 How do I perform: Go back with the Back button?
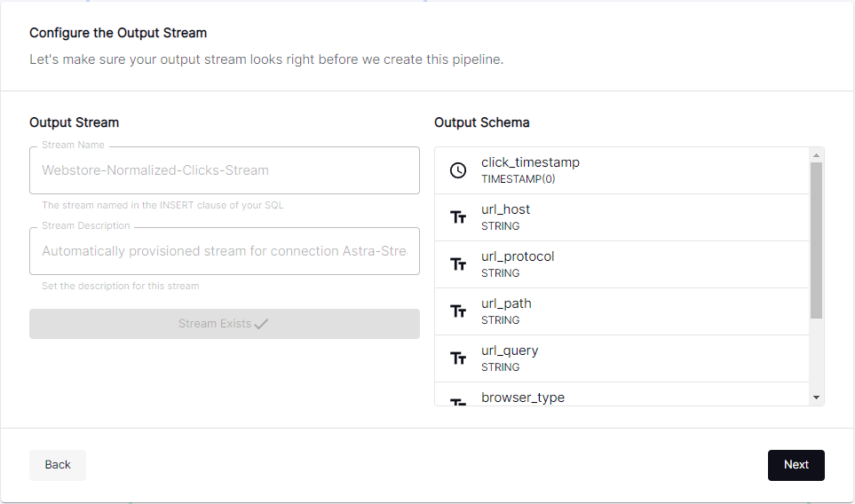(58, 465)
